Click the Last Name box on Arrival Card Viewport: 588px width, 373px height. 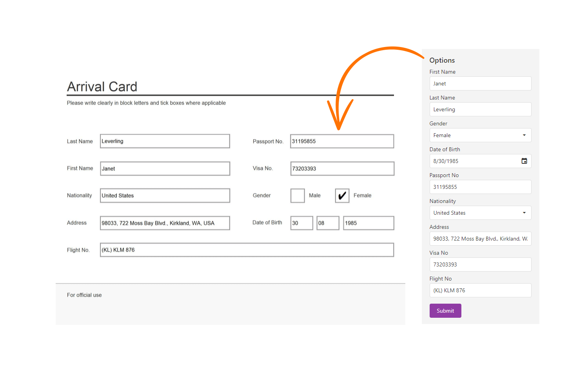(x=165, y=141)
